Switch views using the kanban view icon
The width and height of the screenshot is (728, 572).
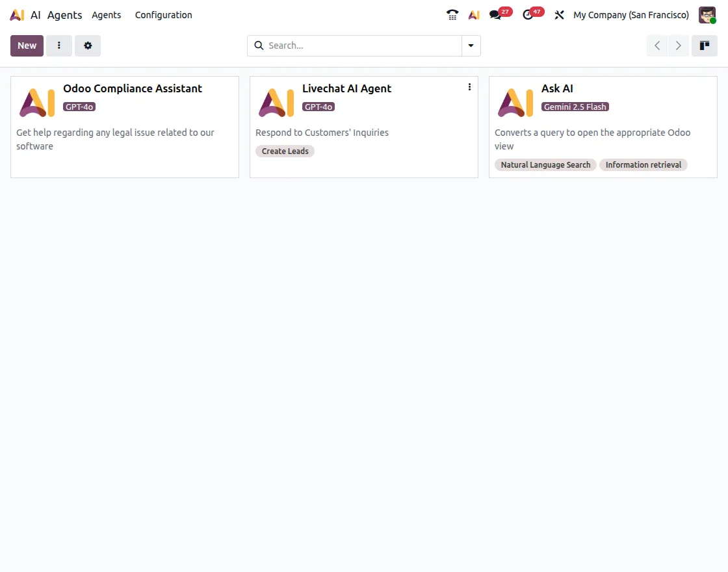705,45
